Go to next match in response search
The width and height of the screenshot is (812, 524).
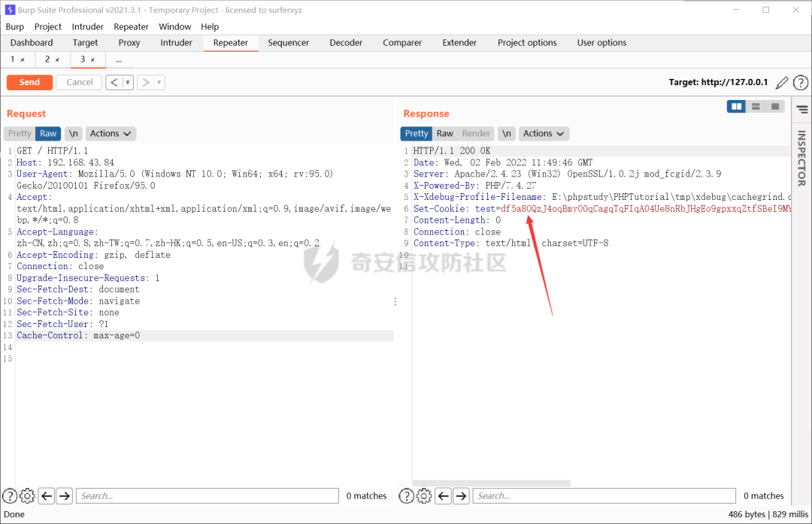(461, 496)
